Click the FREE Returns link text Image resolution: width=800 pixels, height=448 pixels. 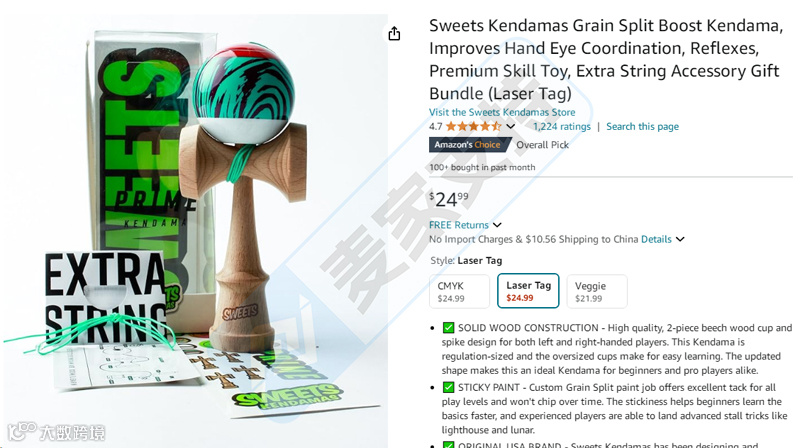(x=459, y=225)
